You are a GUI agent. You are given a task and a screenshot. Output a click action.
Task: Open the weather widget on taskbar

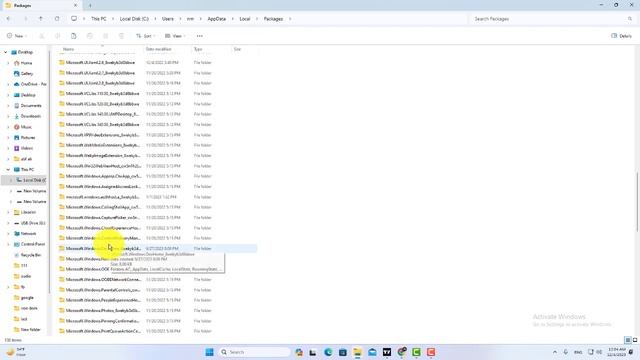tap(16, 352)
